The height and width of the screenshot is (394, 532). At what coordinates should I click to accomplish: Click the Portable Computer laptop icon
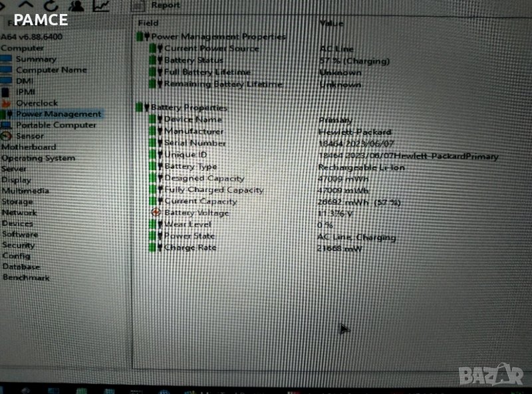(x=6, y=125)
